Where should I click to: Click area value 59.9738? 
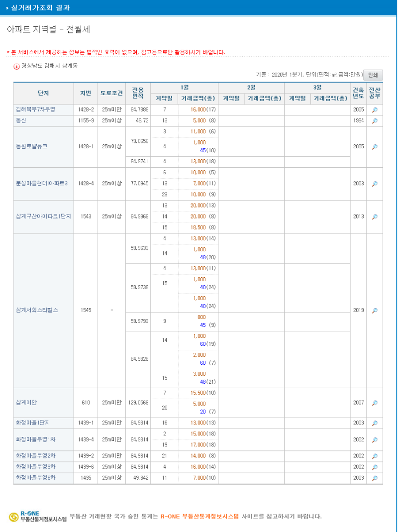click(139, 287)
